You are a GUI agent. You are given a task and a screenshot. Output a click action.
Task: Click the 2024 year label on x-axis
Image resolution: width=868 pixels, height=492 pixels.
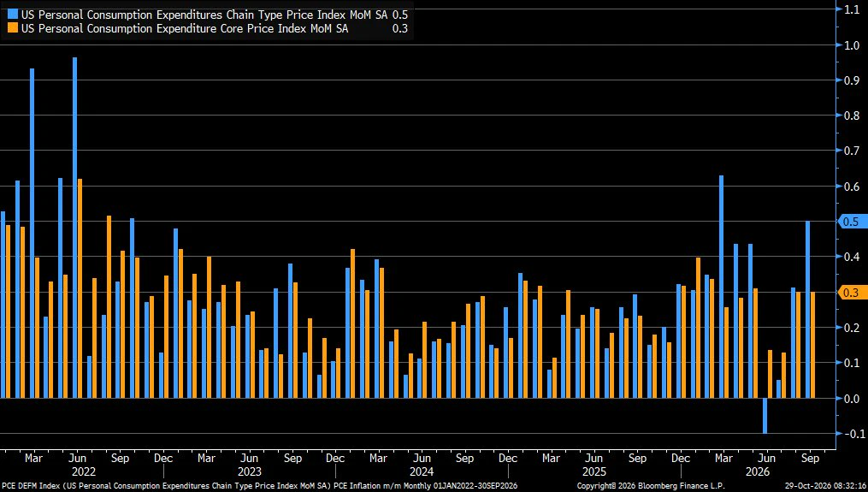pyautogui.click(x=422, y=472)
